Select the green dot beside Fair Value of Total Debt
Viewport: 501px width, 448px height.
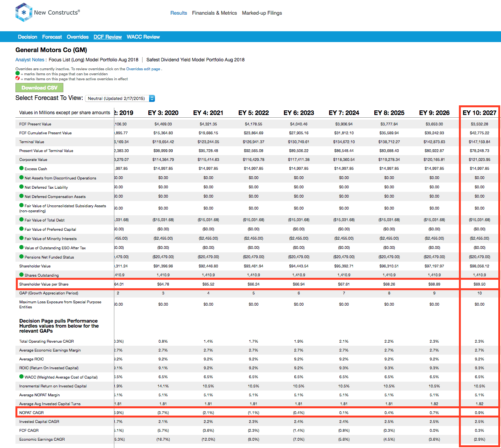click(22, 220)
